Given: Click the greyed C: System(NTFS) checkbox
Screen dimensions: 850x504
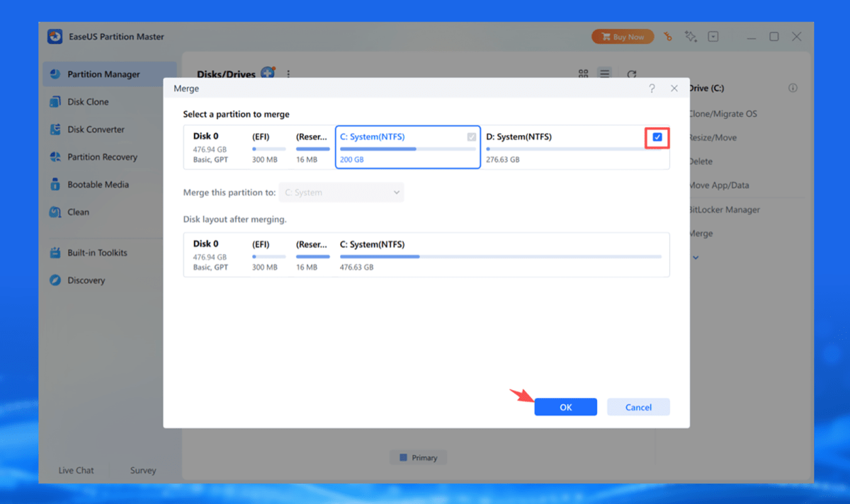Looking at the screenshot, I should pos(472,137).
